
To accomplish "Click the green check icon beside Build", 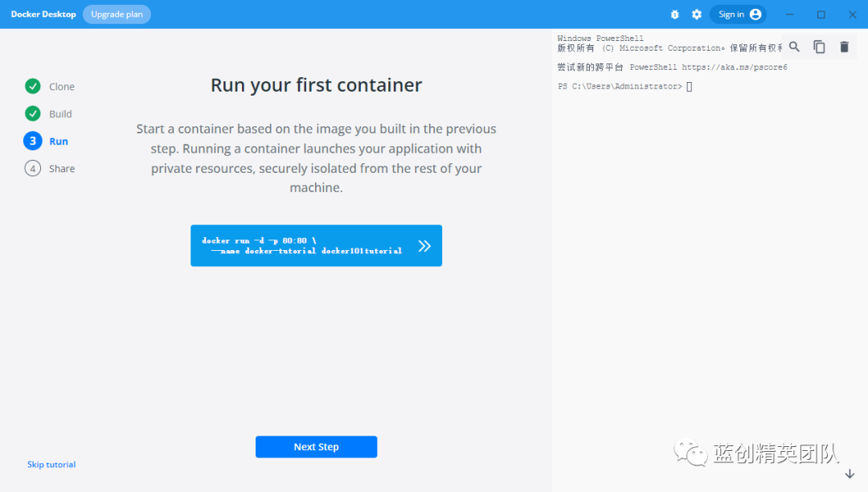I will [33, 113].
